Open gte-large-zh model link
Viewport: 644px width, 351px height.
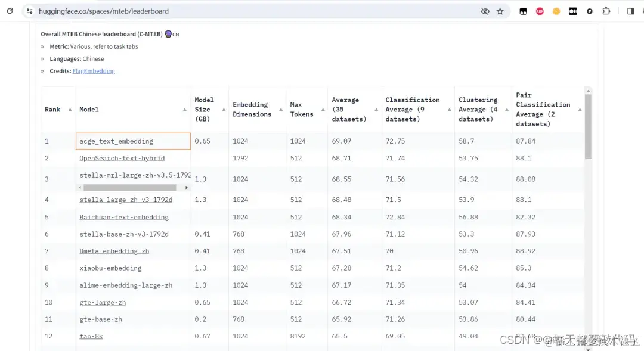[x=103, y=302]
